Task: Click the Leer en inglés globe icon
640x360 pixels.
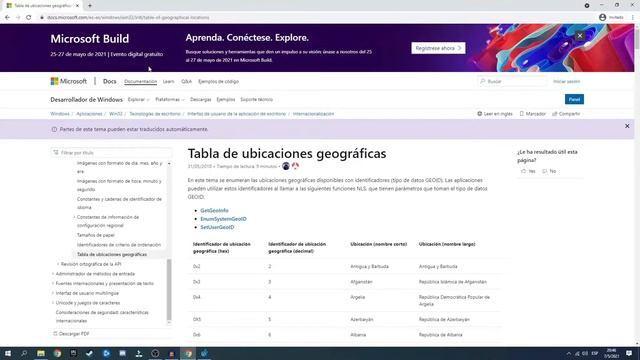Action: pyautogui.click(x=480, y=114)
